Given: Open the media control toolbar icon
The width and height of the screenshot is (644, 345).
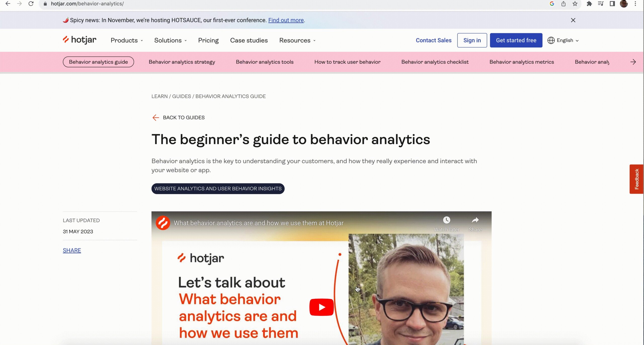Looking at the screenshot, I should (x=601, y=4).
